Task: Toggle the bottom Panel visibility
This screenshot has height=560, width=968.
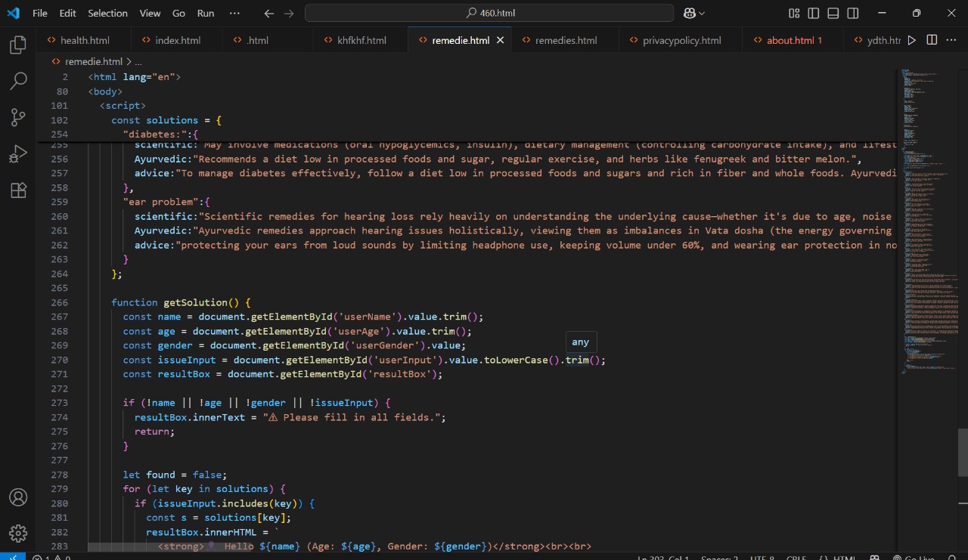Action: 833,13
